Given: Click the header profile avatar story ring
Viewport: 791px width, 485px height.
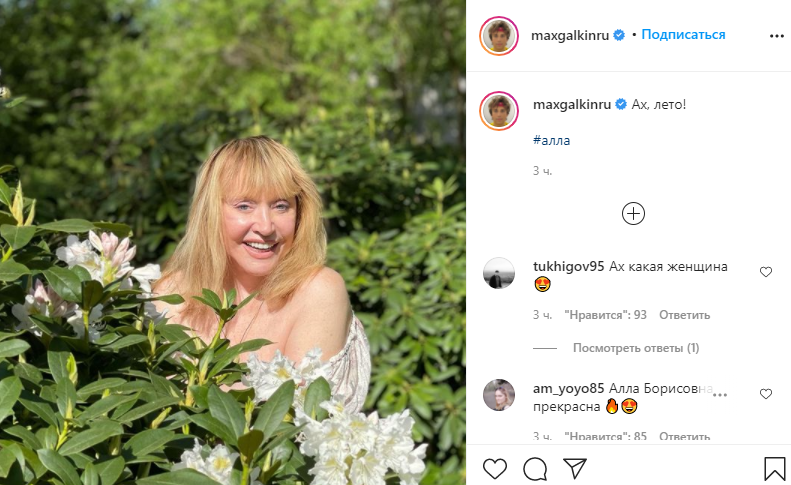Looking at the screenshot, I should pos(499,35).
